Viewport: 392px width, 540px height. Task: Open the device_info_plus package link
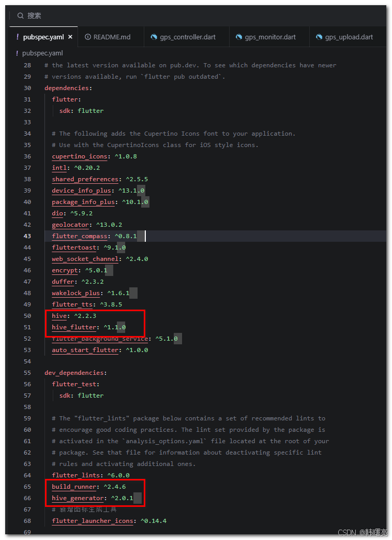[x=82, y=191]
